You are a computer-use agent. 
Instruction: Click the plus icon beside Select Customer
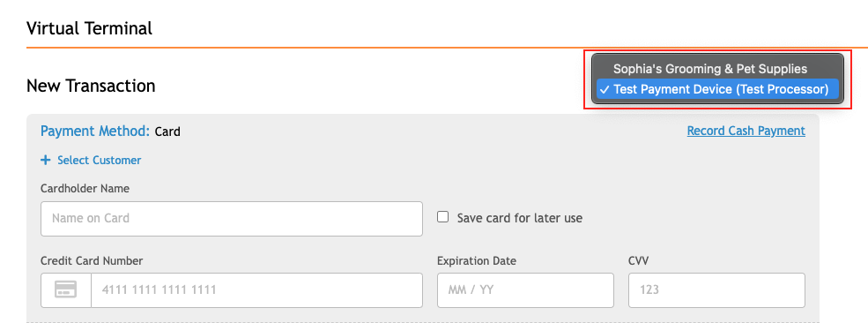click(46, 160)
